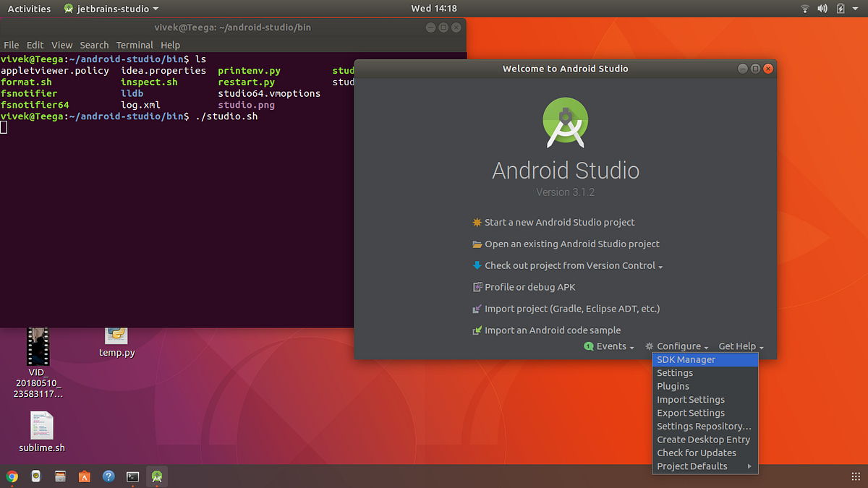Open Plugins from the Configure menu
868x488 pixels.
(x=705, y=386)
